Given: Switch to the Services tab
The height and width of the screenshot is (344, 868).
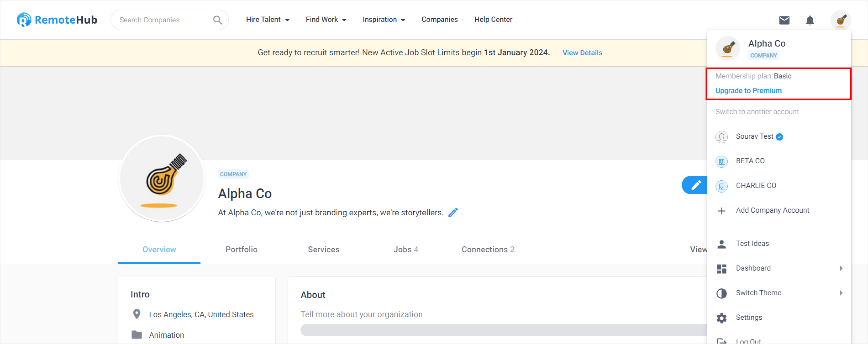Looking at the screenshot, I should coord(324,249).
